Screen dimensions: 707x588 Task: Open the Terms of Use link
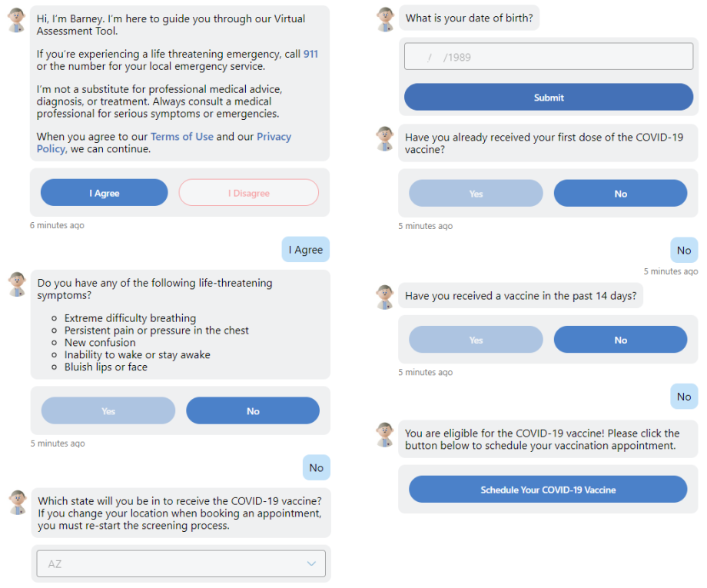(x=182, y=137)
